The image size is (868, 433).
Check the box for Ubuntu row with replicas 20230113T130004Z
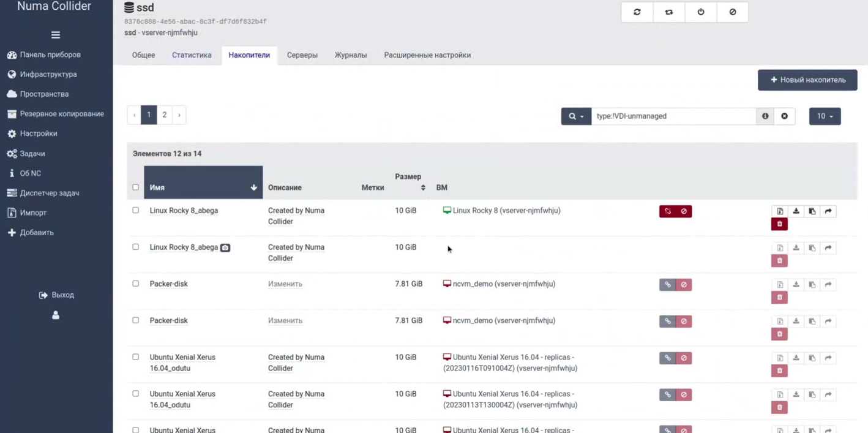coord(136,394)
